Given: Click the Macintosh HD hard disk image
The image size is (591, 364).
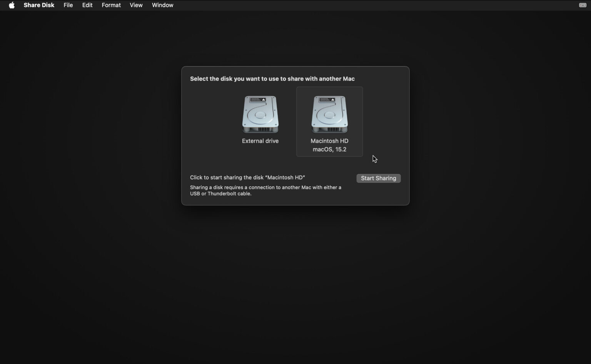Looking at the screenshot, I should pyautogui.click(x=329, y=114).
